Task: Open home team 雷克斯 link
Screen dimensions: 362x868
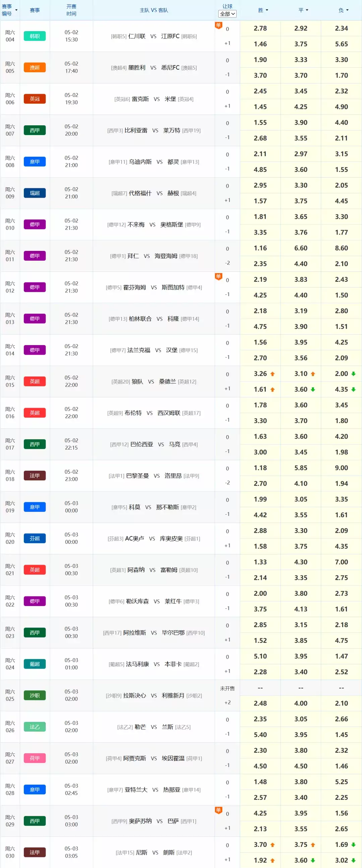Action: tap(140, 99)
